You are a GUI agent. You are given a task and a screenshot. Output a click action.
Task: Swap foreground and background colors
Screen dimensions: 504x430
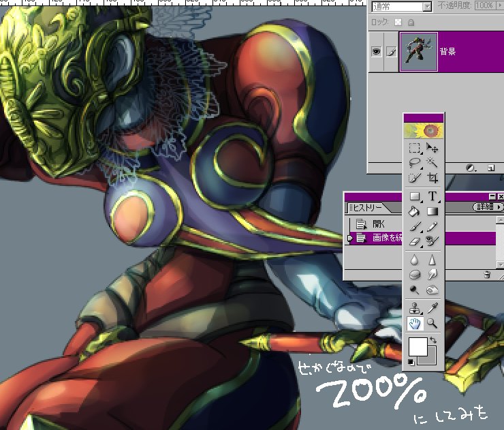(433, 340)
